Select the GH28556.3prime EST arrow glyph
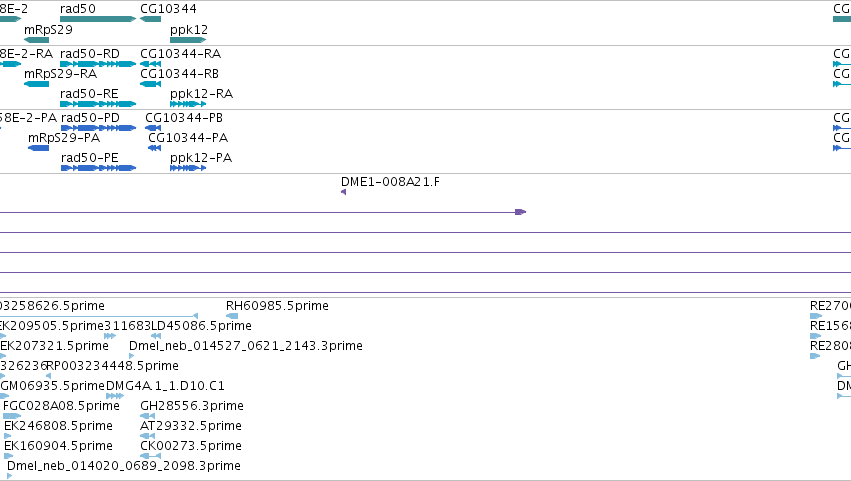The image size is (851, 481). click(147, 416)
